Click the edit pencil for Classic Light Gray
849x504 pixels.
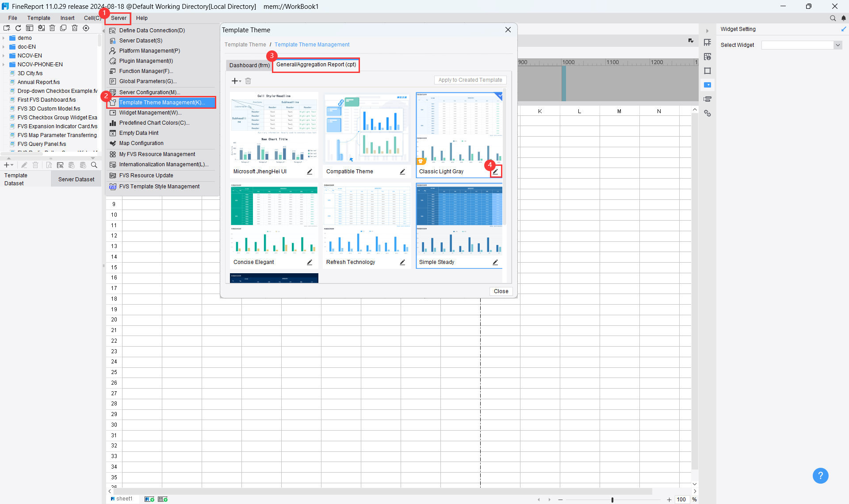pyautogui.click(x=496, y=172)
